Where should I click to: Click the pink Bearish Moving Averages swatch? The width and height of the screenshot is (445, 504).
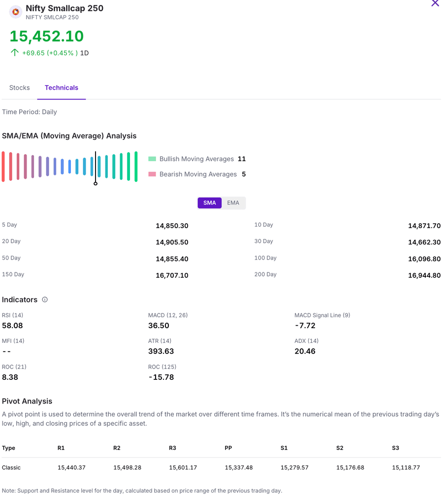(152, 174)
